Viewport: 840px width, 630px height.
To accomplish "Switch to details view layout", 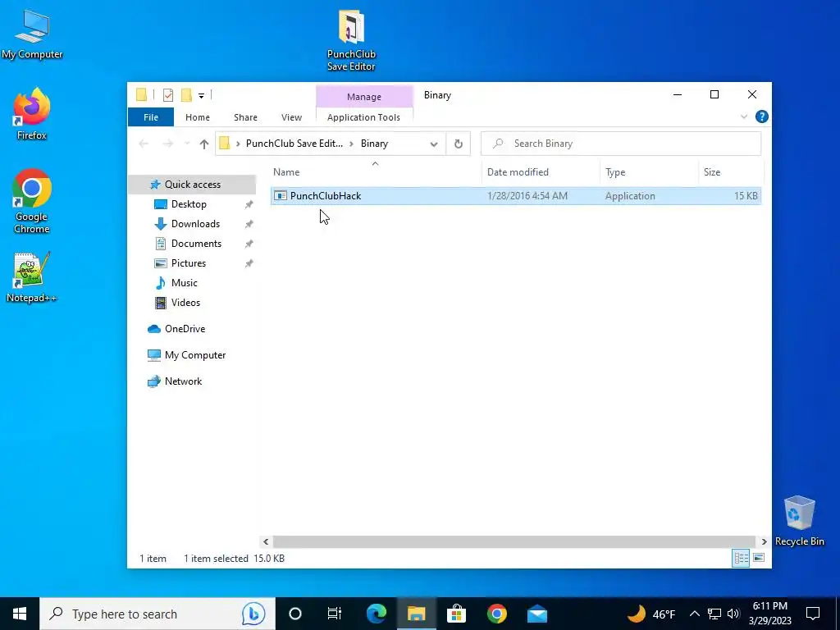I will pyautogui.click(x=741, y=558).
